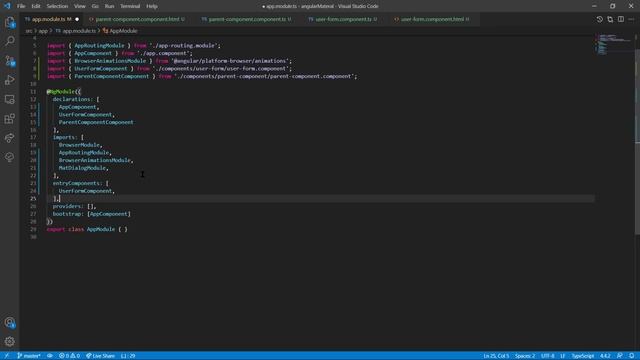Click ParentComponentComponent in declarations array
Image resolution: width=640 pixels, height=360 pixels.
tap(96, 122)
